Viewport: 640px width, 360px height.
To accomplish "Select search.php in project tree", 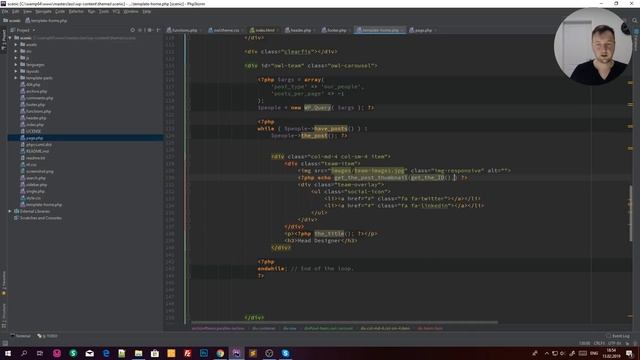I will [x=36, y=178].
